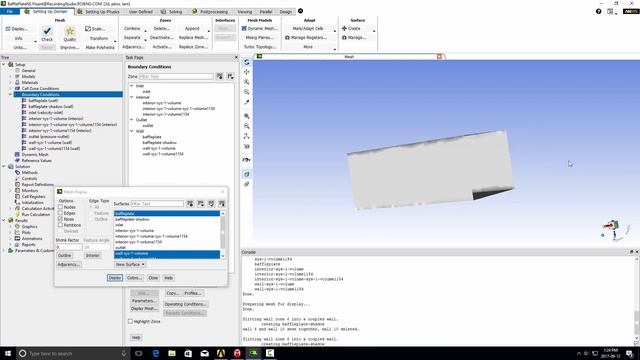Open the Surface Manage option

pos(353,38)
